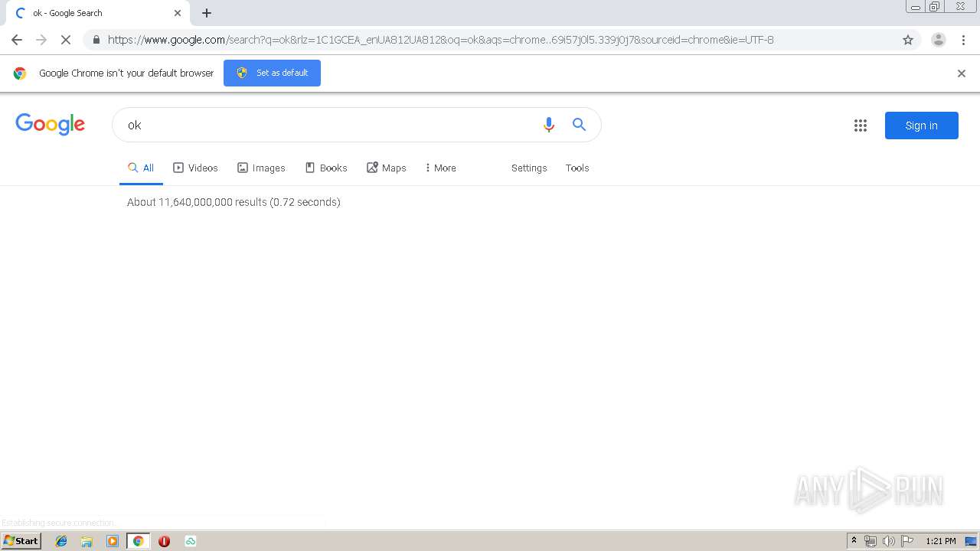View site info via the padlock icon

pyautogui.click(x=96, y=40)
